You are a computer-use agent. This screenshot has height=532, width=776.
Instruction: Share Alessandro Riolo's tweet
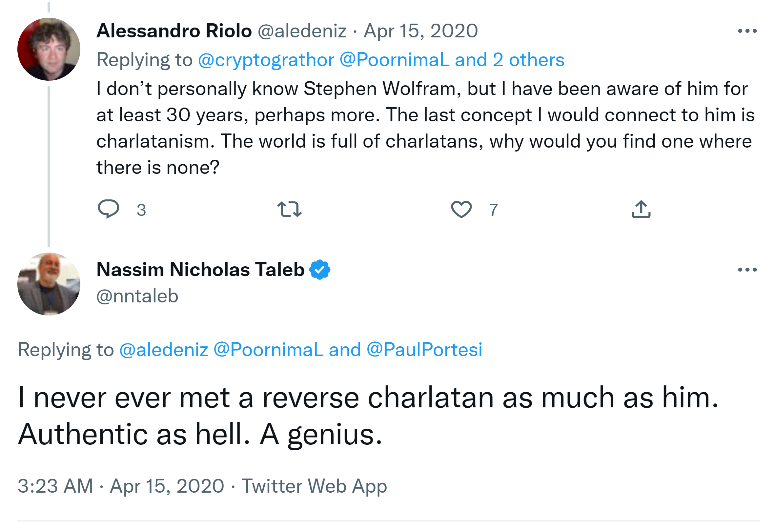[641, 209]
